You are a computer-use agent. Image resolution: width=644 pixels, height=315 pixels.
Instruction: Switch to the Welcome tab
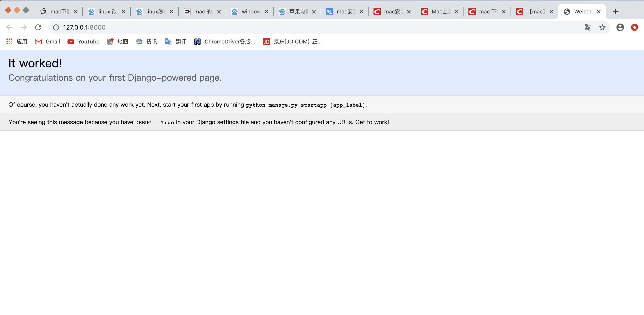(x=581, y=11)
